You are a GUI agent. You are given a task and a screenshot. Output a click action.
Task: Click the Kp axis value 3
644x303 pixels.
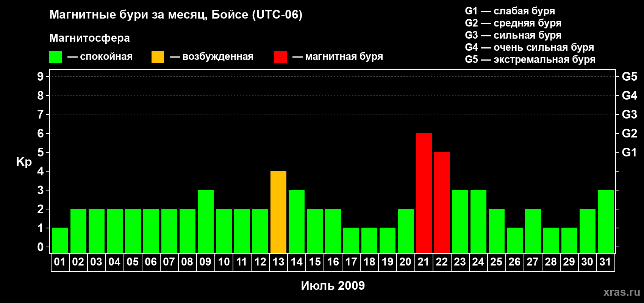[x=41, y=190]
